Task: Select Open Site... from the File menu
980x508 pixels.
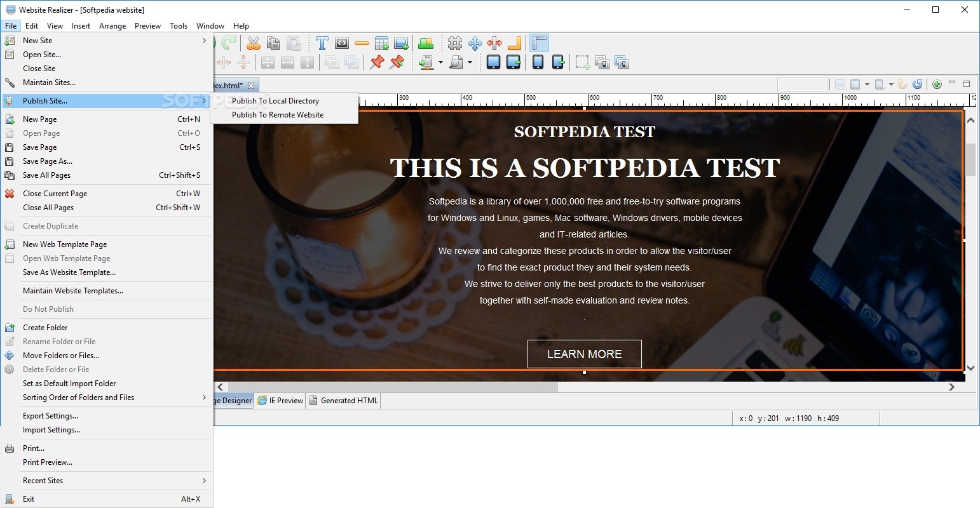Action: pyautogui.click(x=107, y=55)
